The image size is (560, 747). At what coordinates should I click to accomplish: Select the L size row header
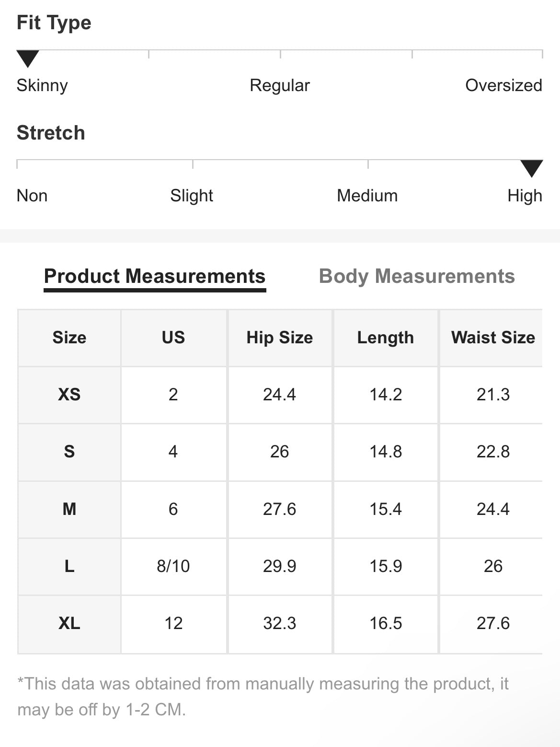click(x=69, y=566)
